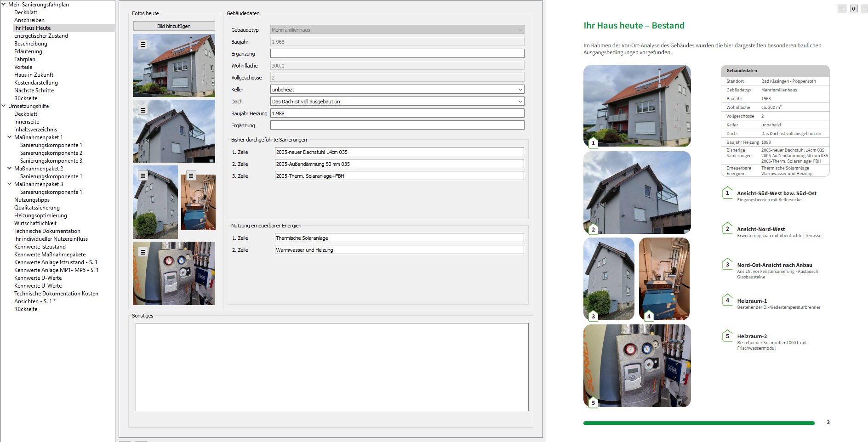Select preview photo numbered 4 of boiler room
Image resolution: width=868 pixels, height=442 pixels.
[x=664, y=278]
